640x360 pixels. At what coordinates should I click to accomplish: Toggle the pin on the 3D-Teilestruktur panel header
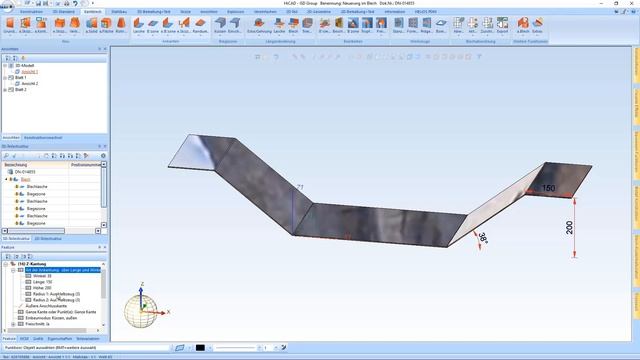pyautogui.click(x=99, y=146)
